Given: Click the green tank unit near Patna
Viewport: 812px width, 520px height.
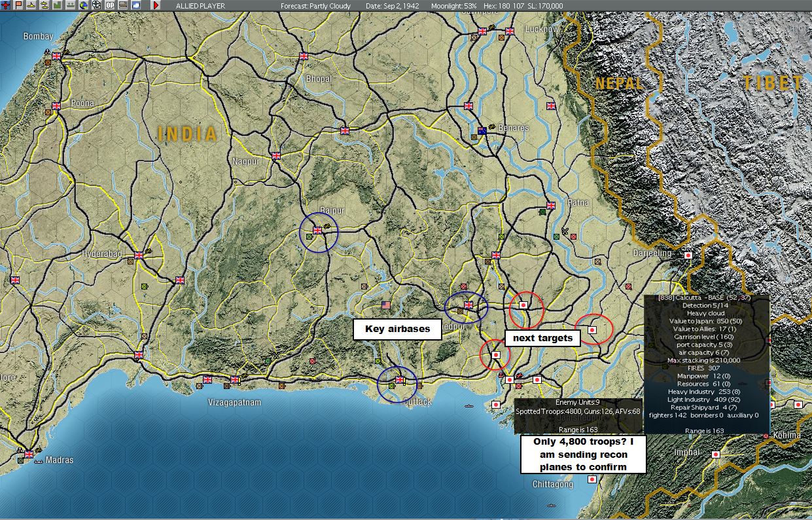Looking at the screenshot, I should point(542,212).
